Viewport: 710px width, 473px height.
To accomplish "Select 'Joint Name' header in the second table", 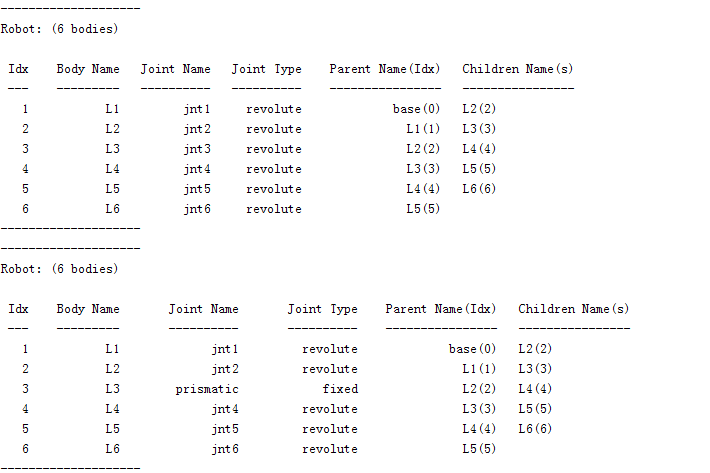I will click(203, 309).
